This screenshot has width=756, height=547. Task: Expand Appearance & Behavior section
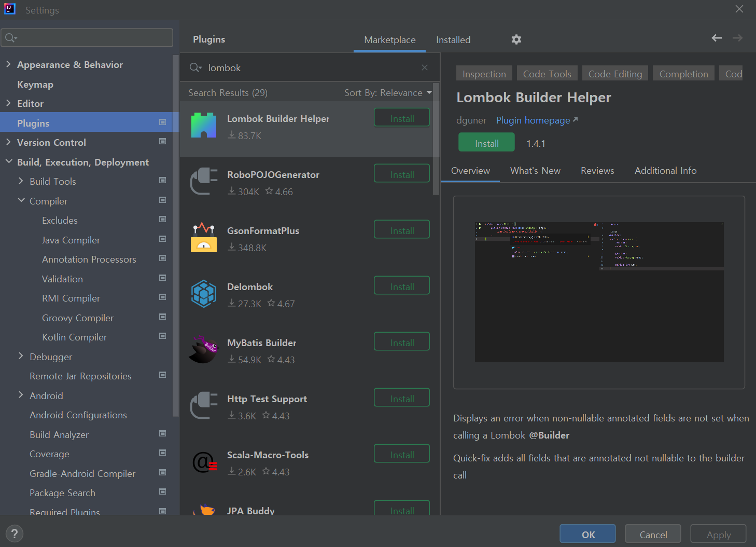point(8,64)
